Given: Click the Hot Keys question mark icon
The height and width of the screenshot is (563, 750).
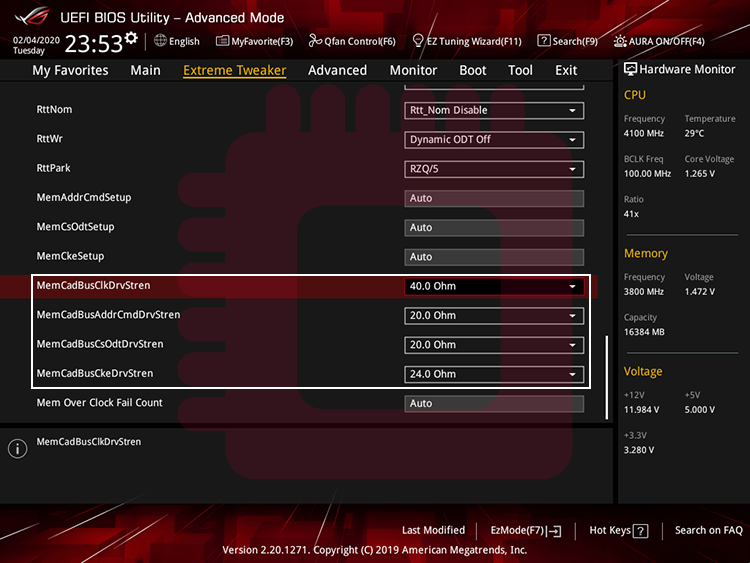Looking at the screenshot, I should [x=641, y=531].
